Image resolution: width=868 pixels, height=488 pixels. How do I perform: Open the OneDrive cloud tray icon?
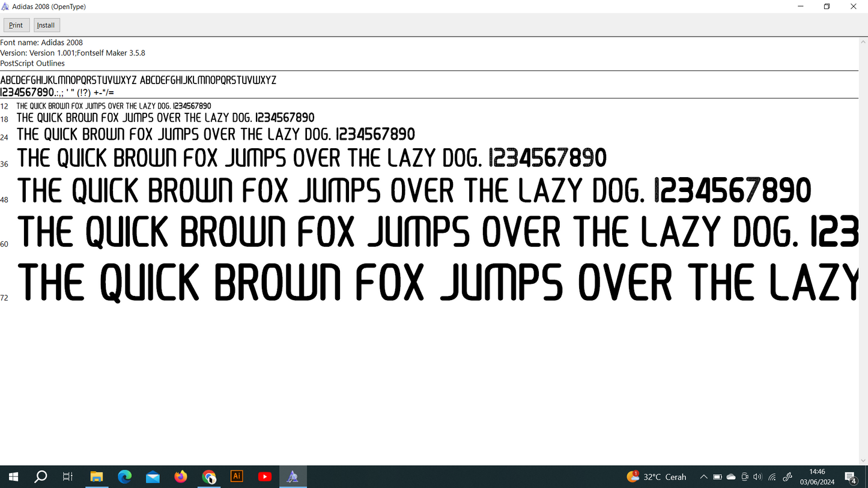(x=731, y=477)
